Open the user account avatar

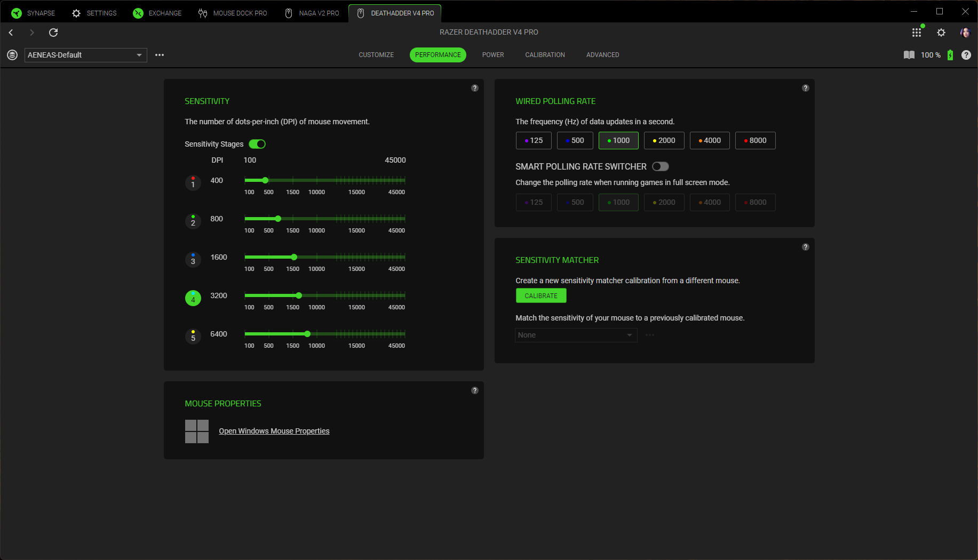[x=965, y=33]
